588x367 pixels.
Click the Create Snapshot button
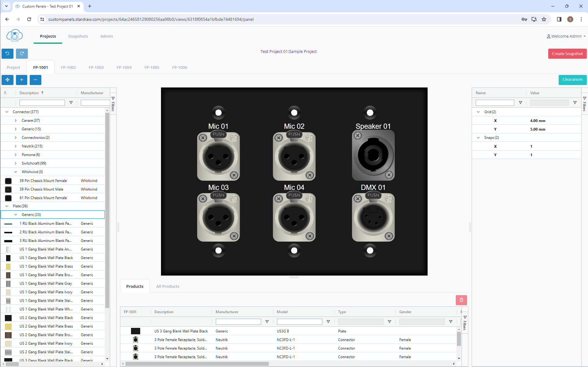point(567,54)
